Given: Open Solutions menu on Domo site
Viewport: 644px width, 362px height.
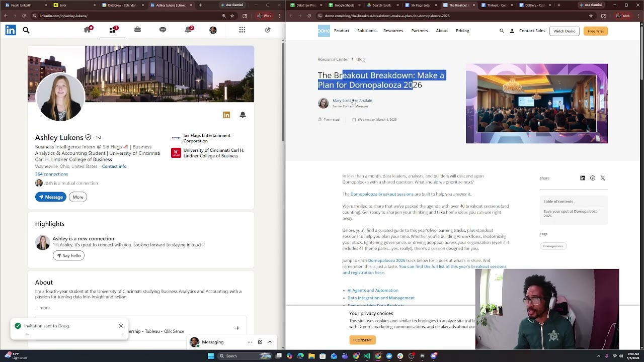Looking at the screenshot, I should [x=366, y=31].
